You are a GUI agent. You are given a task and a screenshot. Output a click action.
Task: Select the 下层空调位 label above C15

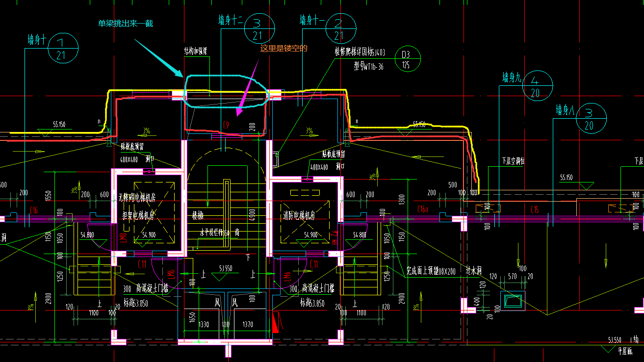click(x=513, y=160)
